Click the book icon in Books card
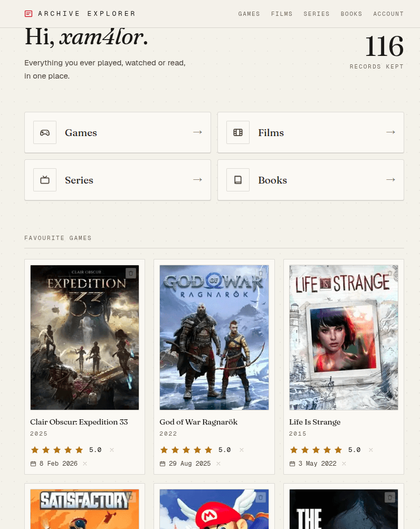This screenshot has width=420, height=529. pos(238,180)
